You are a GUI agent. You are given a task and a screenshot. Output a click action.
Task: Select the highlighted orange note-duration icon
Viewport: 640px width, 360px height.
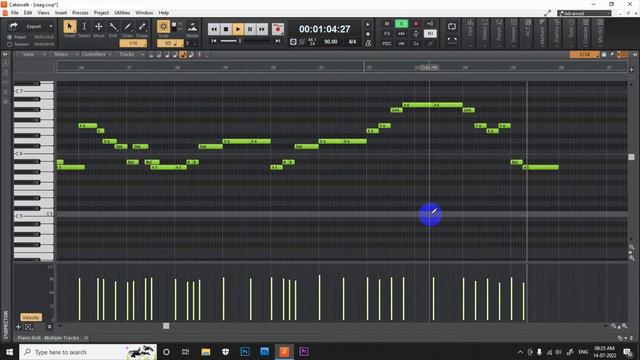point(183,55)
